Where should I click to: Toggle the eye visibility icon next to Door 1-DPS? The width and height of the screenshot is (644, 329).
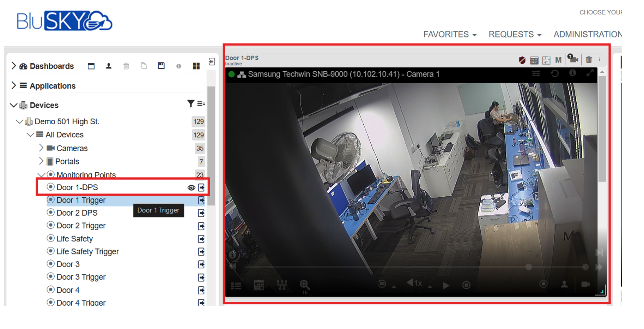point(192,188)
